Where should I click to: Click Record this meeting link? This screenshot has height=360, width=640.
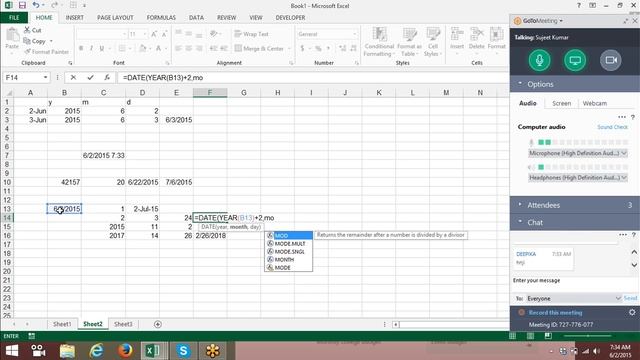[555, 313]
